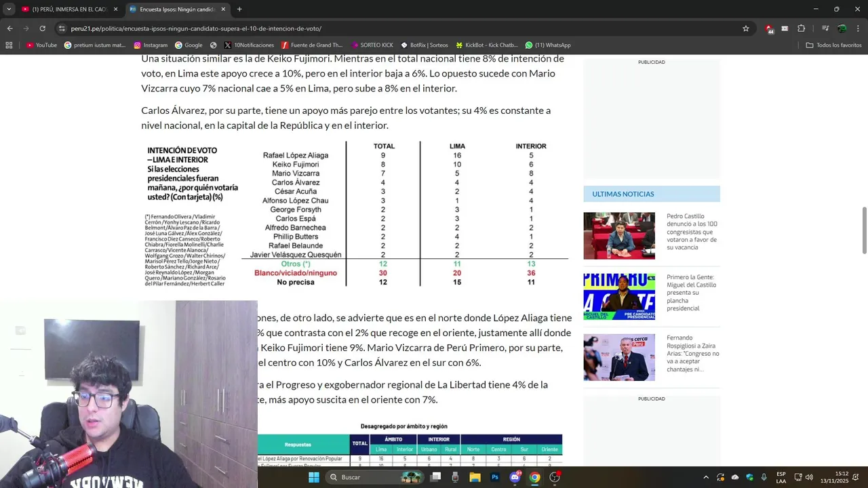Open the '(11) WhatsApp' bookmark
The image size is (868, 488).
(x=548, y=45)
